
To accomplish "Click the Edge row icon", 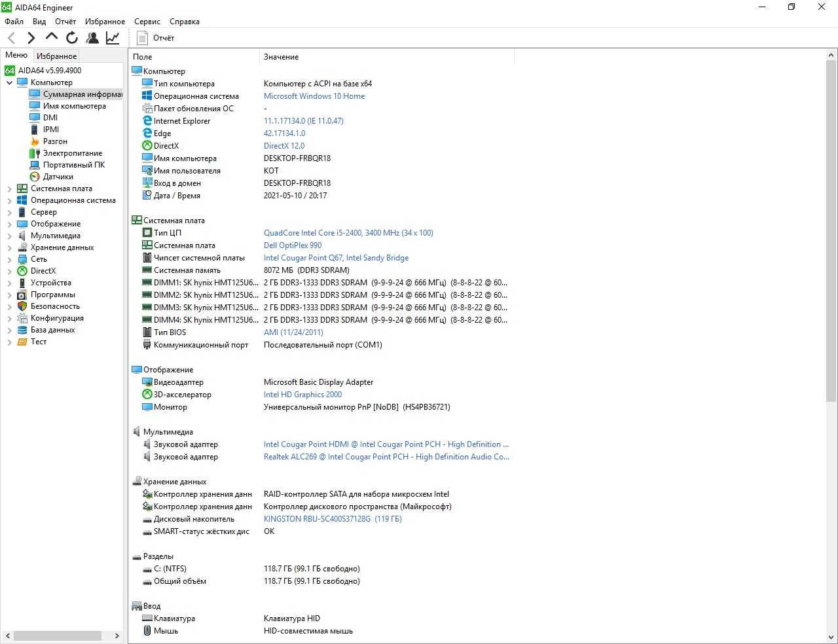I will 147,134.
